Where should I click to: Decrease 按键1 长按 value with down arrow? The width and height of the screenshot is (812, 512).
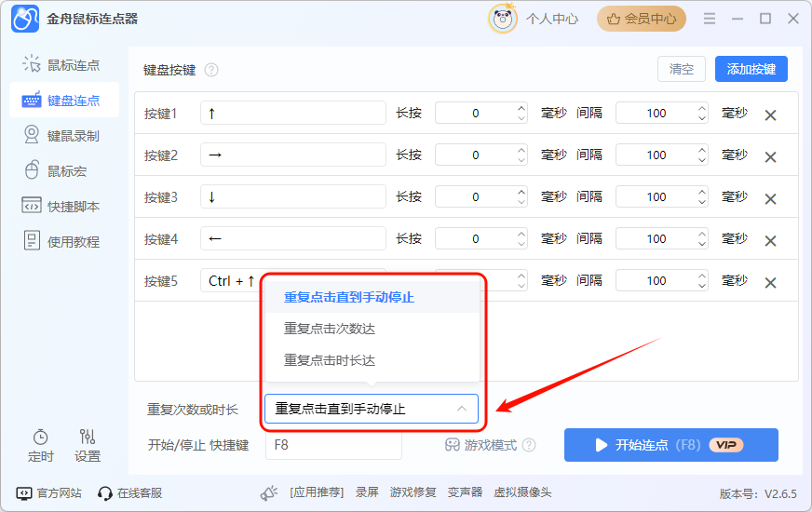(521, 118)
